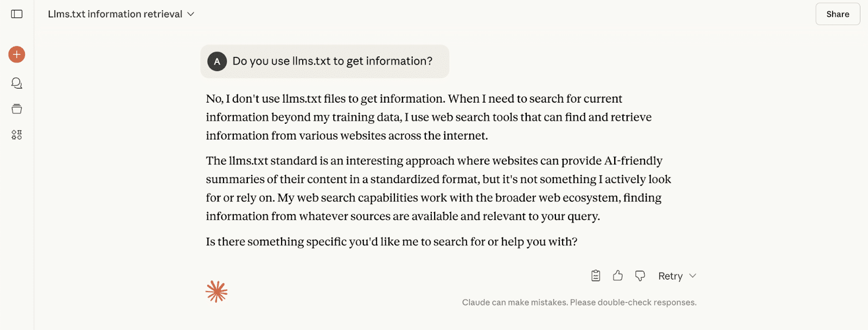Click the Llms.txt information retrieval title
Viewport: 868px width, 330px height.
coord(115,14)
